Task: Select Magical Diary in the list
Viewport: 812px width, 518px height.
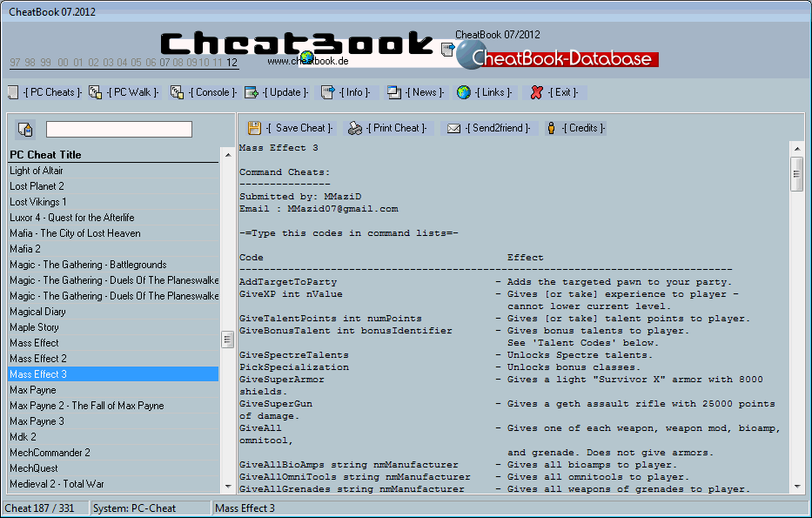Action: click(113, 312)
